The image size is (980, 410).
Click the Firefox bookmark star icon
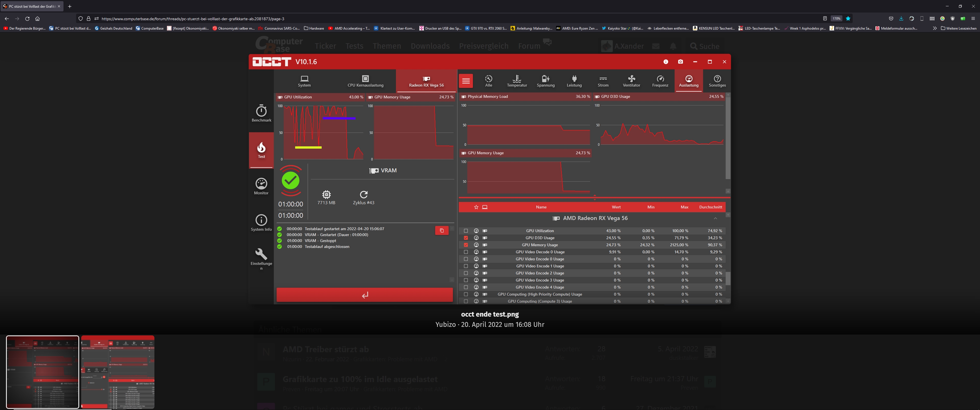click(x=848, y=18)
